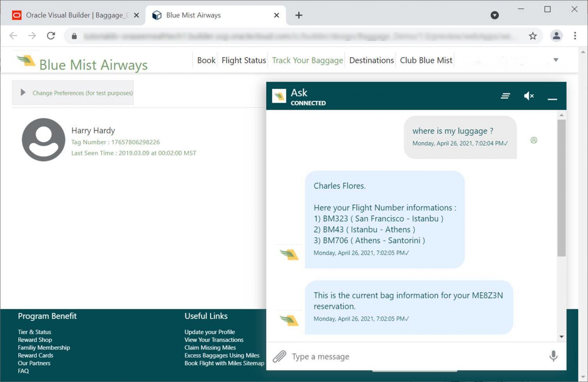Viewport: 588px width, 382px height.
Task: Click the user icon beside luggage message
Action: (x=534, y=140)
